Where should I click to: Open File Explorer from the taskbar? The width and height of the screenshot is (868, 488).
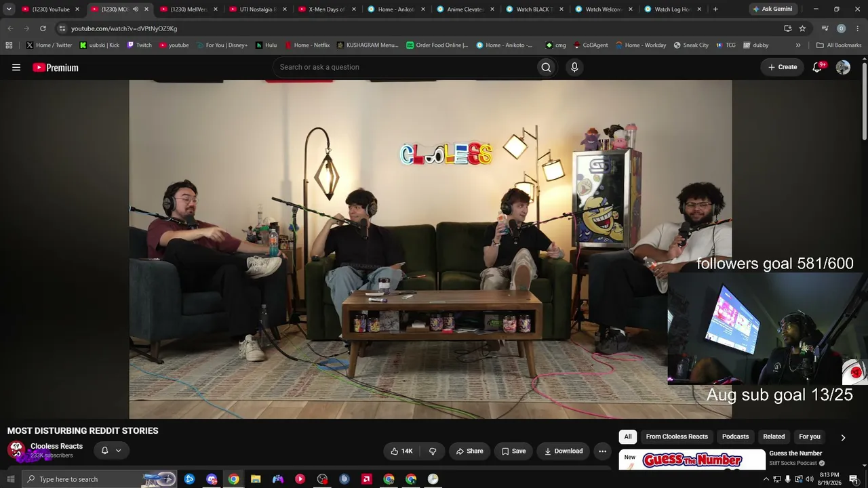(256, 479)
